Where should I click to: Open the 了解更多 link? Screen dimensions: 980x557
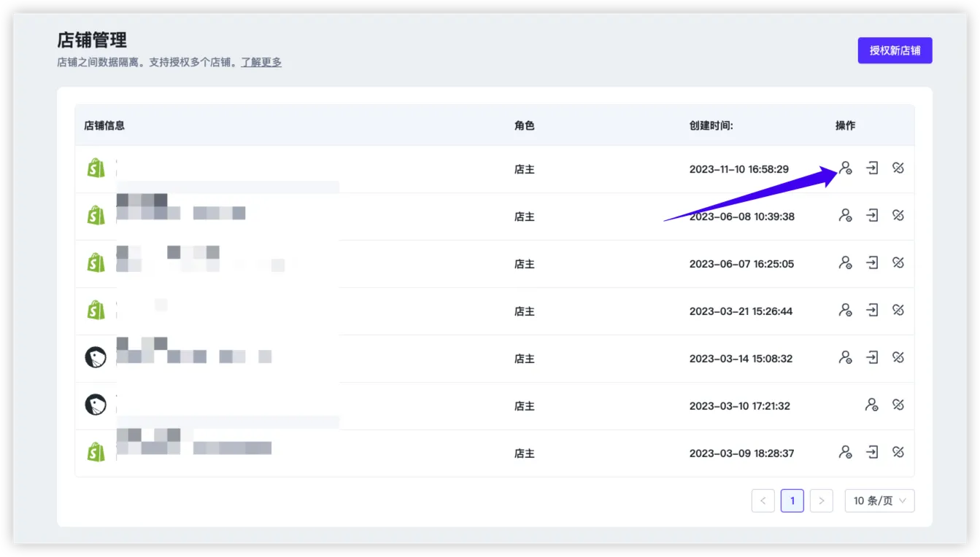point(261,63)
